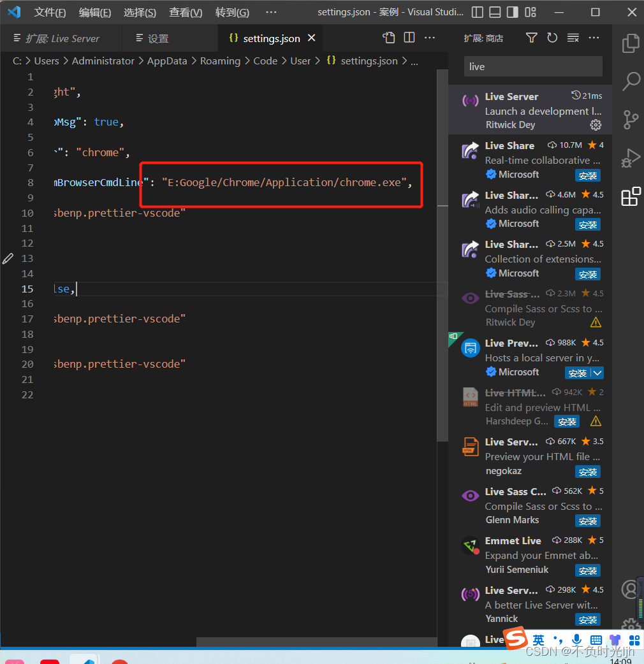
Task: Expand breadcrumb trailing ellipsis after settings.json
Action: [414, 61]
